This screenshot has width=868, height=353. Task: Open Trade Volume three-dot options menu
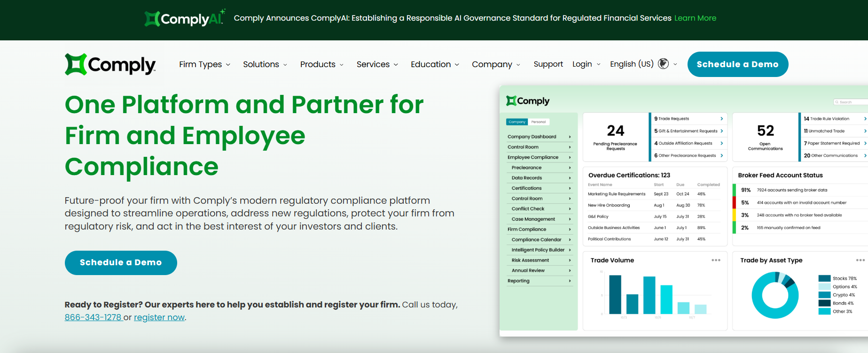pyautogui.click(x=716, y=260)
